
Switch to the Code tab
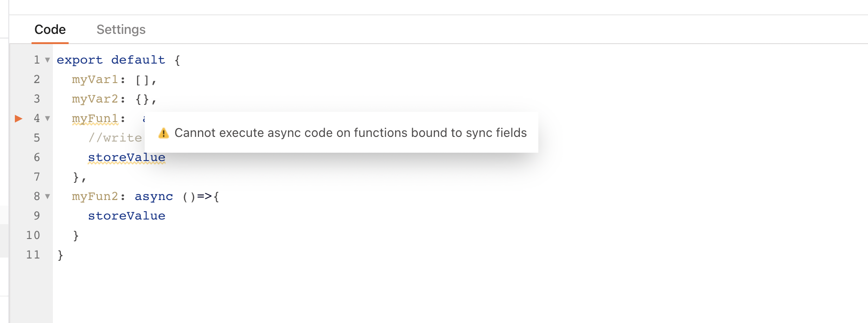click(50, 30)
